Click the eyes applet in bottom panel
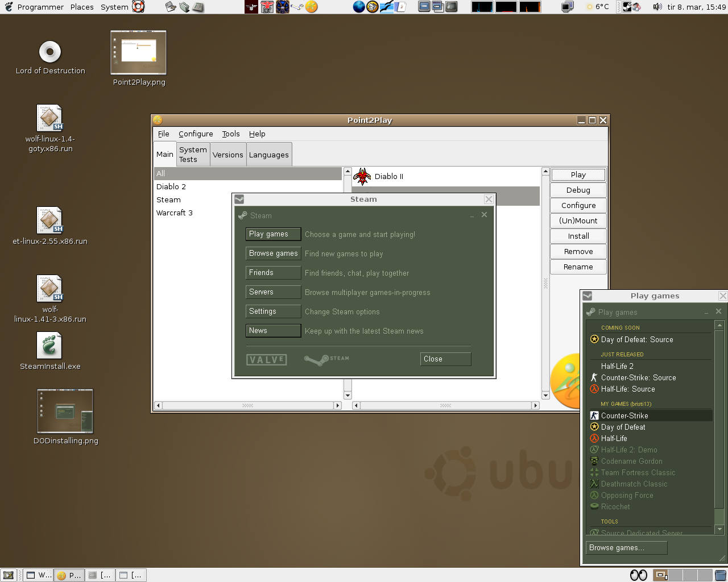The width and height of the screenshot is (728, 582). (639, 575)
